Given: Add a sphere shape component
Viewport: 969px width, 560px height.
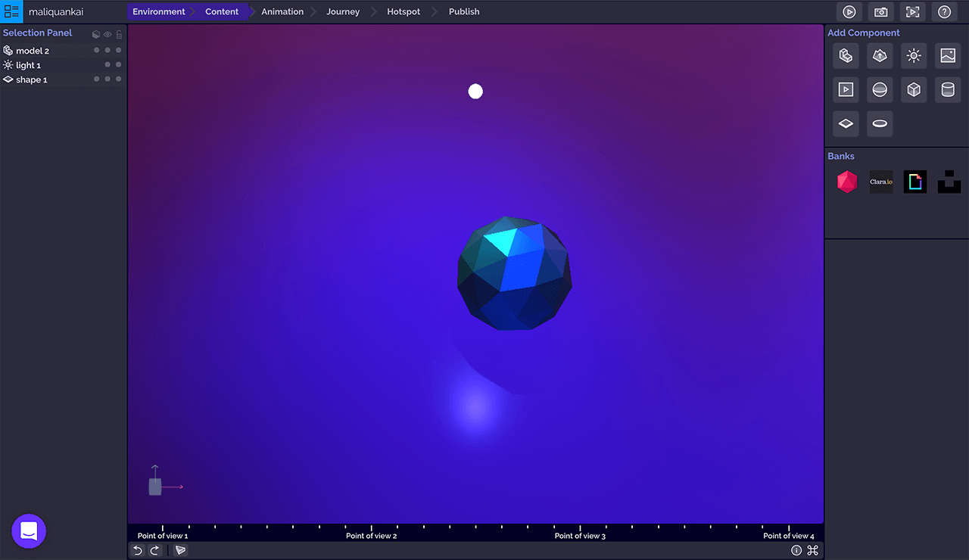Looking at the screenshot, I should (880, 89).
